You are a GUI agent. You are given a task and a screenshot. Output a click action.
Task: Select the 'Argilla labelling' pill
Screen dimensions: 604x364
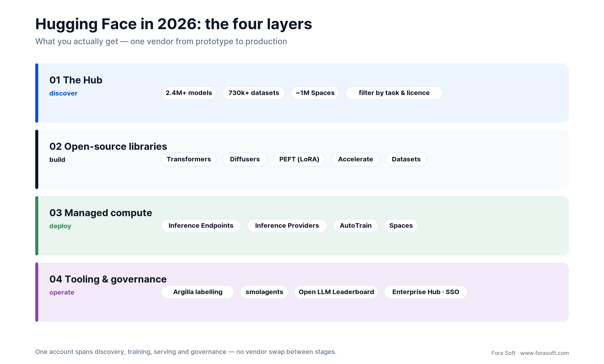pyautogui.click(x=198, y=292)
